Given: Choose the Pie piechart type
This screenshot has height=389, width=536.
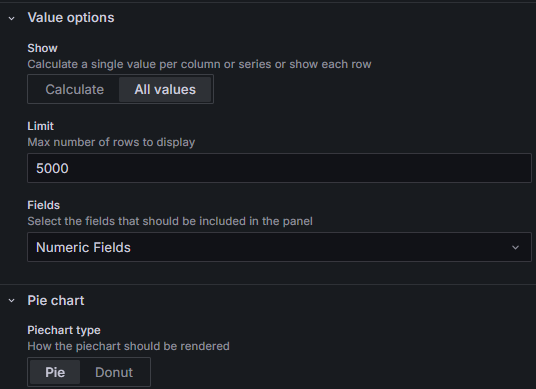Looking at the screenshot, I should [55, 372].
